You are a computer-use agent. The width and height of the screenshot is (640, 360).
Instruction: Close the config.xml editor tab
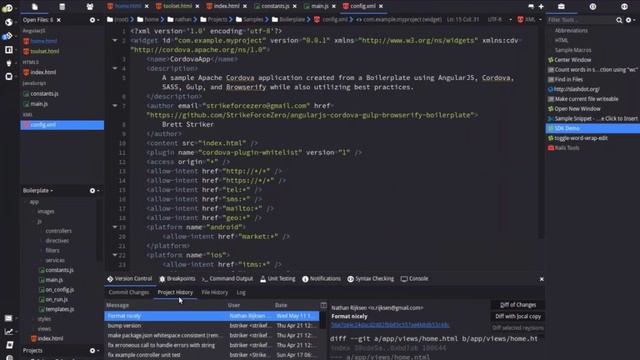point(381,6)
